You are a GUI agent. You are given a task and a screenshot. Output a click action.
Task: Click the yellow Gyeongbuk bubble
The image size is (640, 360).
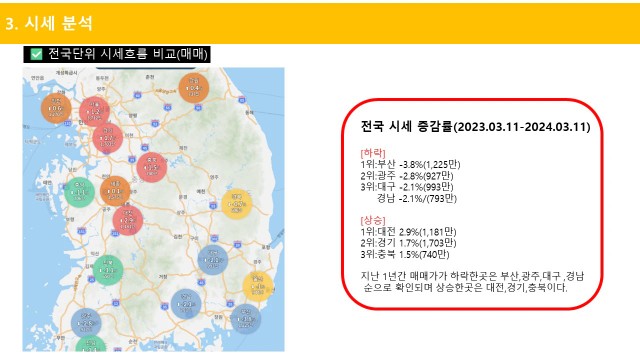pyautogui.click(x=237, y=204)
